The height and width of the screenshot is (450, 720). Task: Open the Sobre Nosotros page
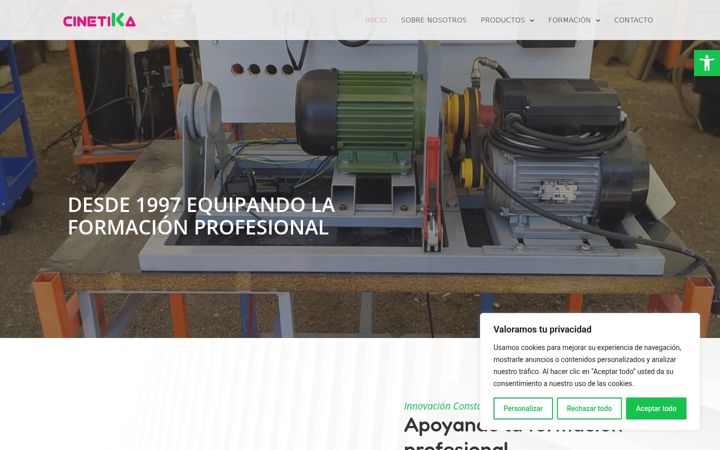433,20
